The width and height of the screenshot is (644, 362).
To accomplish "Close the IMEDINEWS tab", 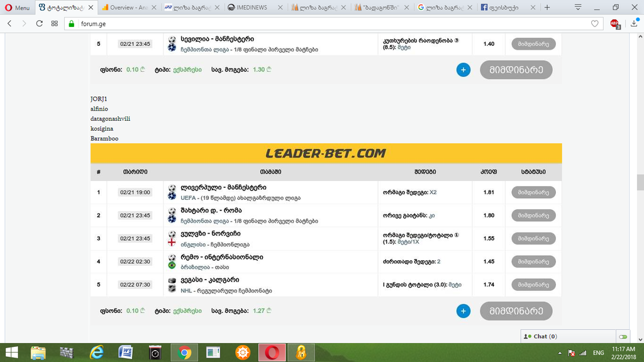I will click(x=280, y=8).
